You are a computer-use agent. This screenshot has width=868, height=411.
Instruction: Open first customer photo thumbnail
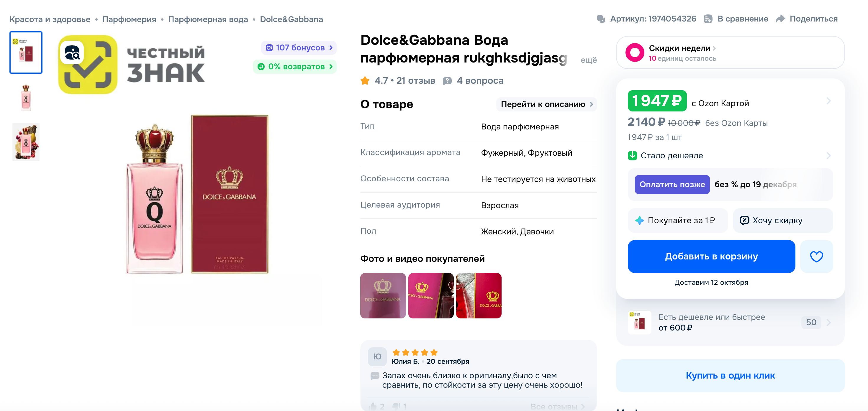coord(383,295)
